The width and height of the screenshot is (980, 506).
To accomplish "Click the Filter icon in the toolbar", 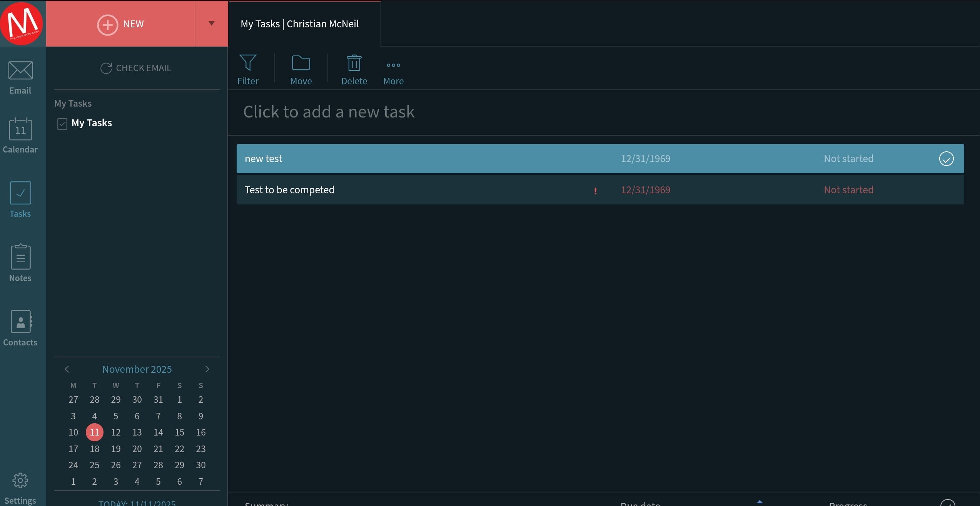I will coord(248,69).
